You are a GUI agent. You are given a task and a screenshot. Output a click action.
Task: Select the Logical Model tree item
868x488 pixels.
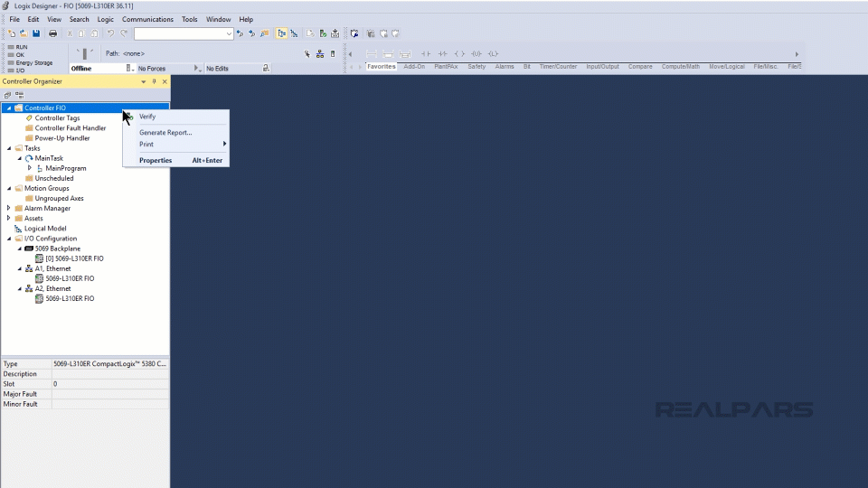(45, 229)
